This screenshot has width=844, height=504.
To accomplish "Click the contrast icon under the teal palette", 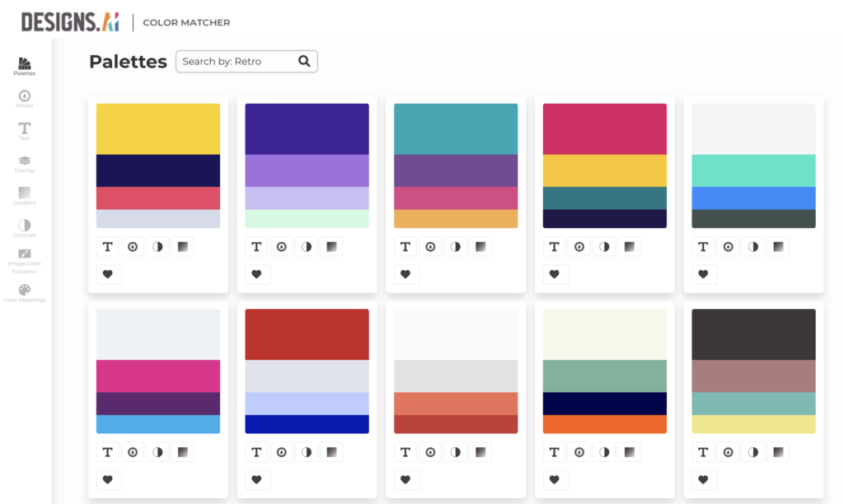I will point(455,246).
